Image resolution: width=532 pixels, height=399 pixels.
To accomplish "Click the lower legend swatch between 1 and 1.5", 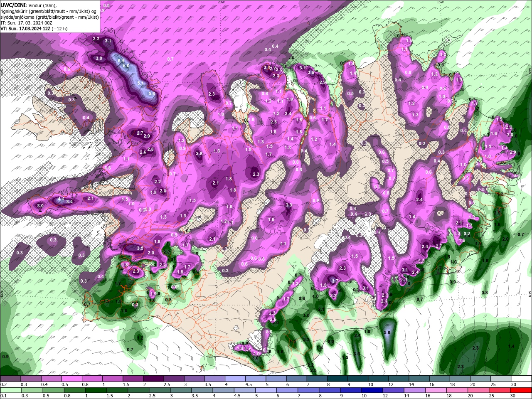I will pos(96,390).
